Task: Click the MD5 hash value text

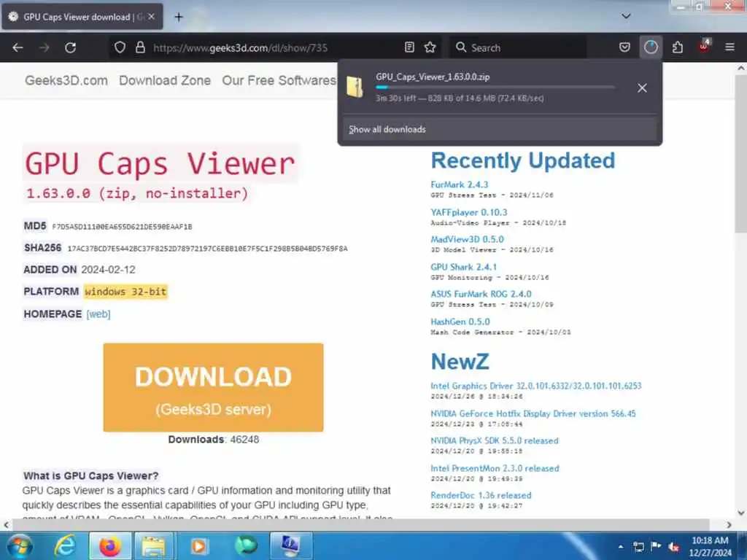Action: 122,227
